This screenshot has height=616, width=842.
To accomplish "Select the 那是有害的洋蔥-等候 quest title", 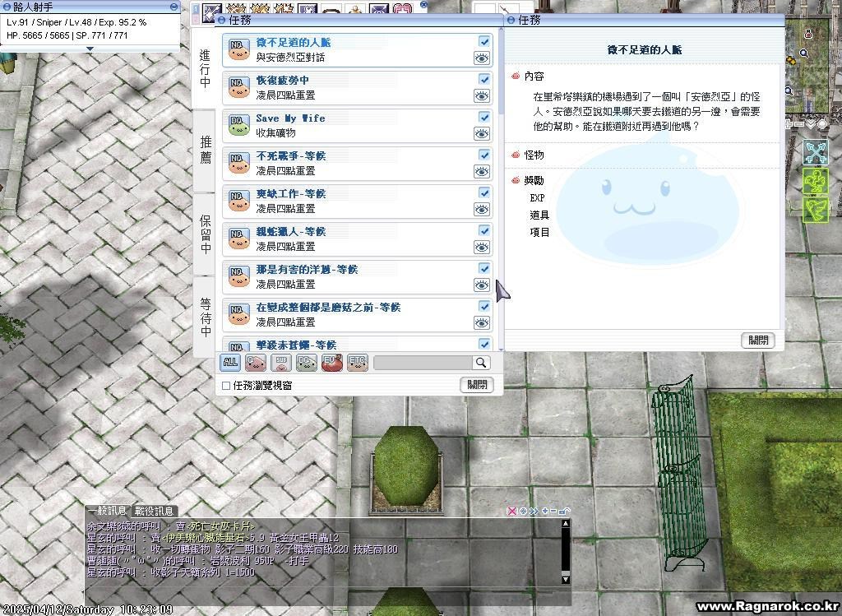I will [307, 269].
